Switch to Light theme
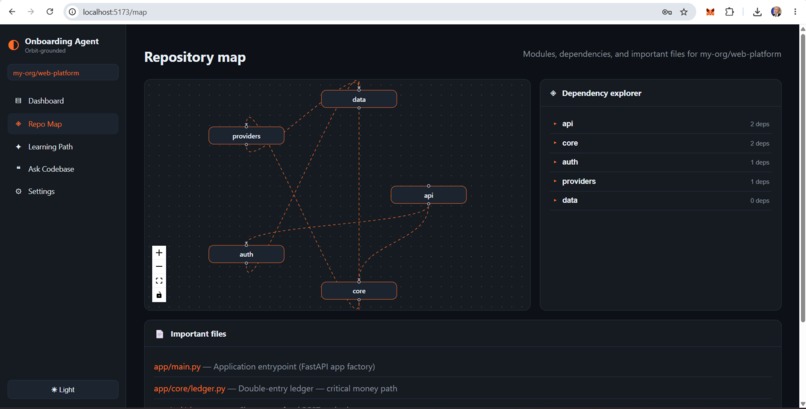Image resolution: width=806 pixels, height=409 pixels. (63, 389)
